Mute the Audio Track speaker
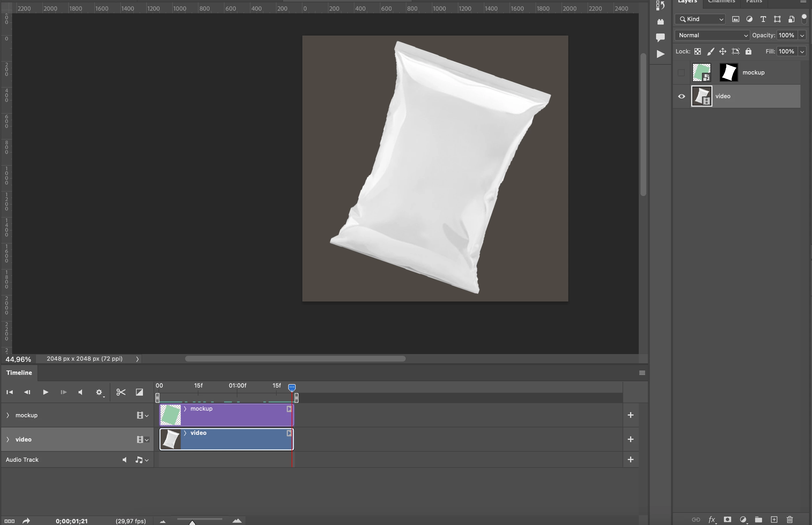 (125, 460)
